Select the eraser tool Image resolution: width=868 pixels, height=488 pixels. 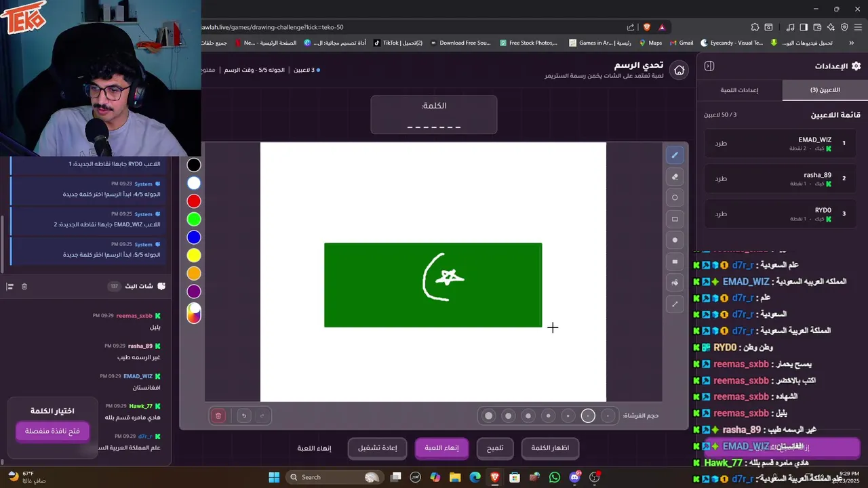(675, 177)
